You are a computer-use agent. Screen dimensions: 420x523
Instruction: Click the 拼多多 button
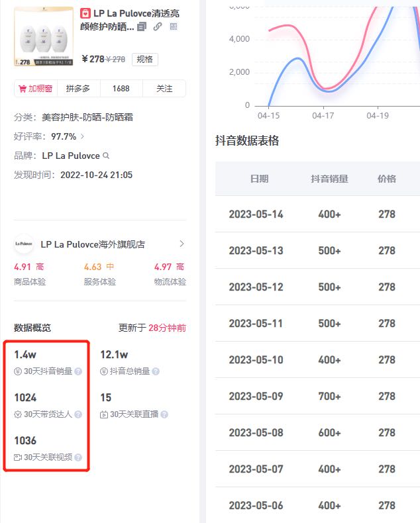[78, 89]
